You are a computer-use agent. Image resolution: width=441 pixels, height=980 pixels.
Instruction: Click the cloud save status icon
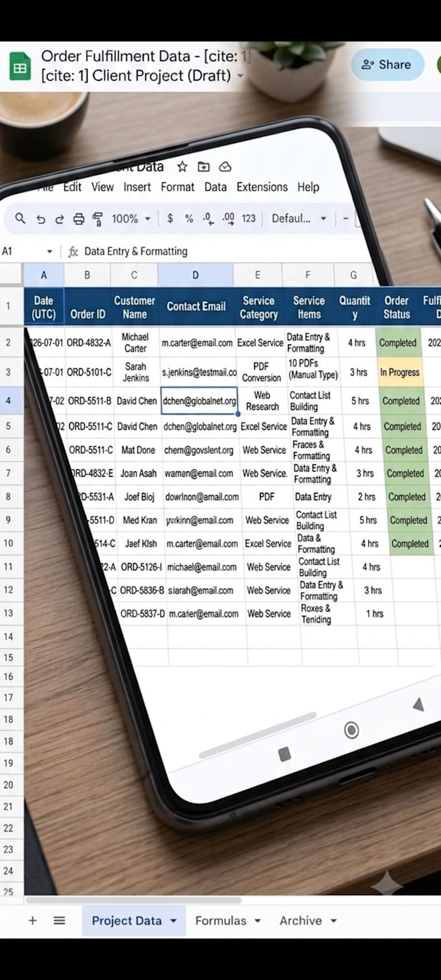225,167
